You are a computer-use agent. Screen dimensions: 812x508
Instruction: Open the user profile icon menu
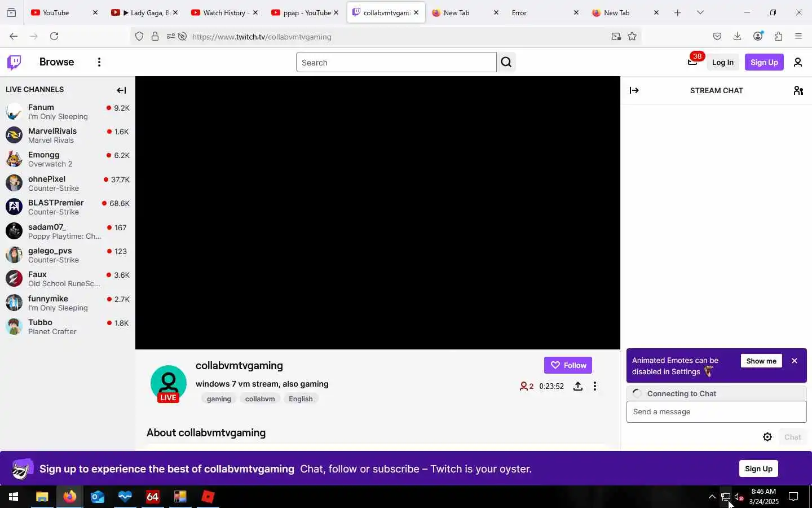click(798, 62)
